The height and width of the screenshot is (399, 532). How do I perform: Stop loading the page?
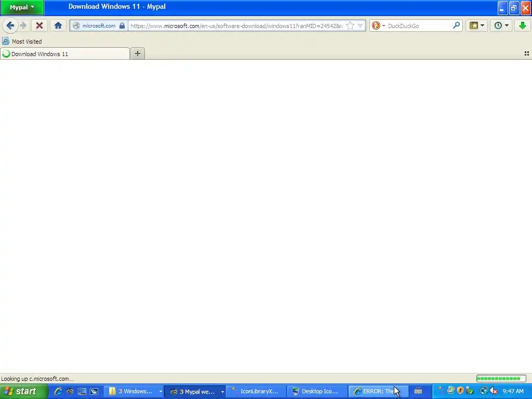[39, 25]
